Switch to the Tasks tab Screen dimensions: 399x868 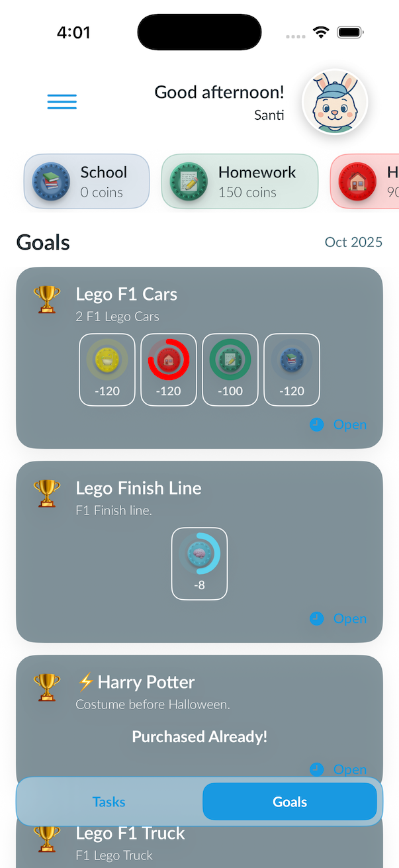click(109, 802)
